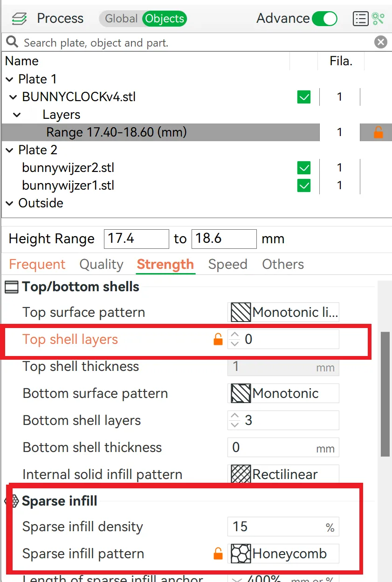The width and height of the screenshot is (392, 582).
Task: Reset Top shell layers via lock icon
Action: coord(218,340)
